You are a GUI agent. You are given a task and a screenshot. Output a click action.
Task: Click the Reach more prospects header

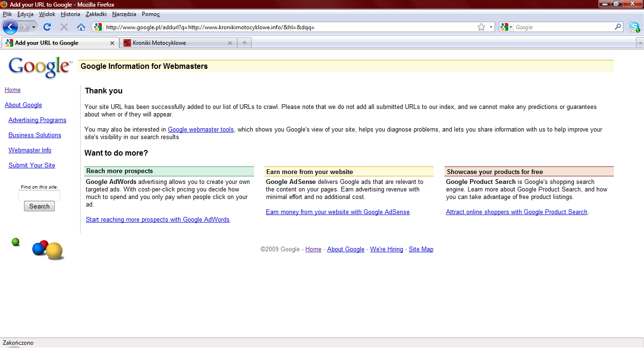[x=169, y=171]
